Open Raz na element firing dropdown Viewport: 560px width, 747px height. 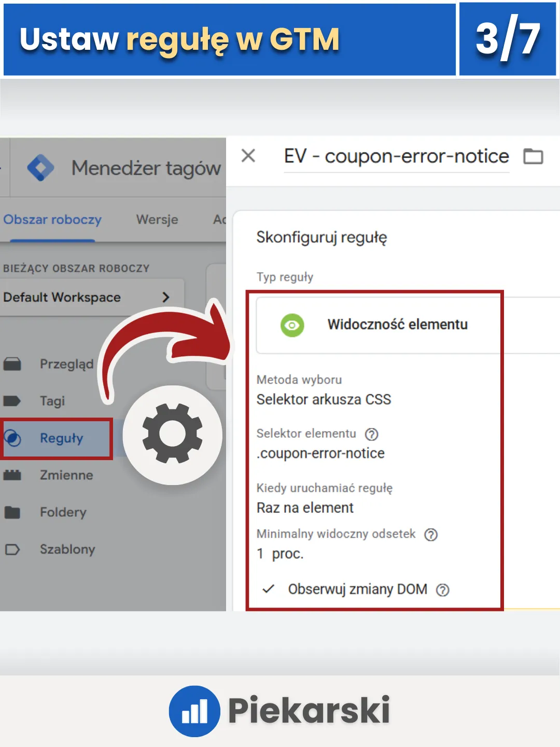point(305,507)
